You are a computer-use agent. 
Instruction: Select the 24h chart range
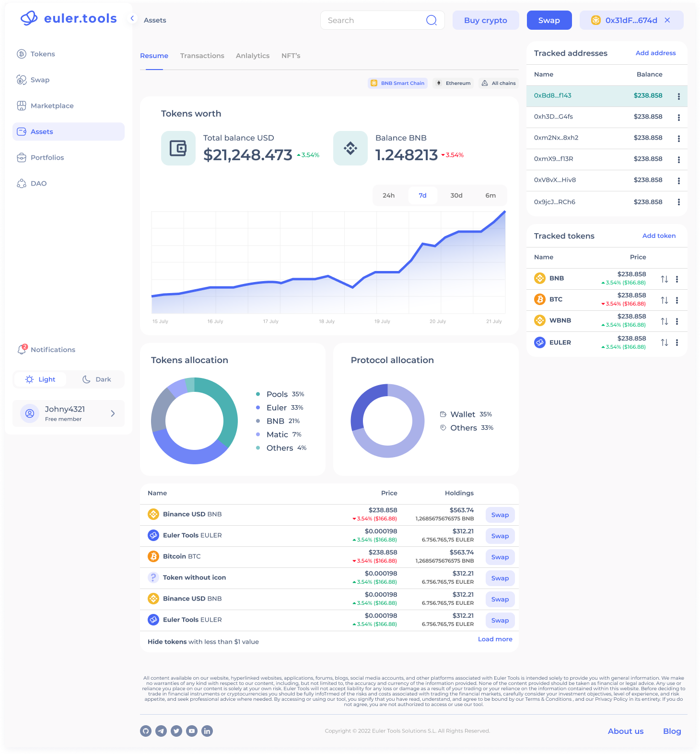pos(389,195)
